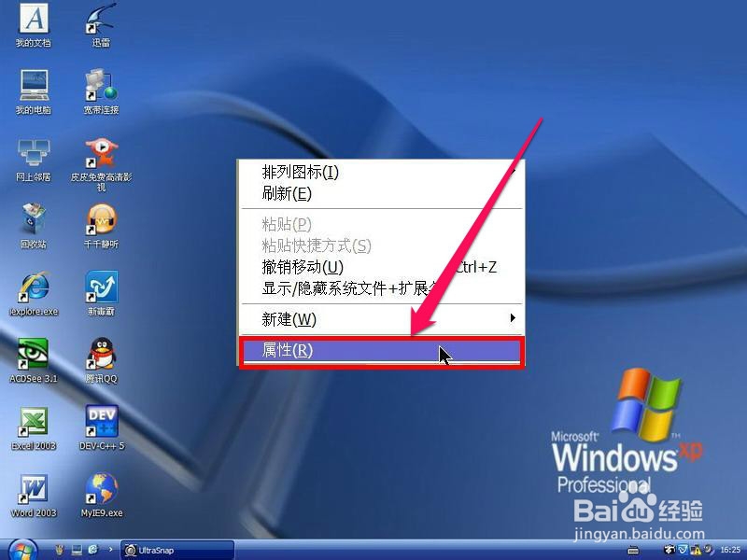Image resolution: width=747 pixels, height=560 pixels.
Task: Select the 千千静听 music player icon
Action: [x=101, y=226]
